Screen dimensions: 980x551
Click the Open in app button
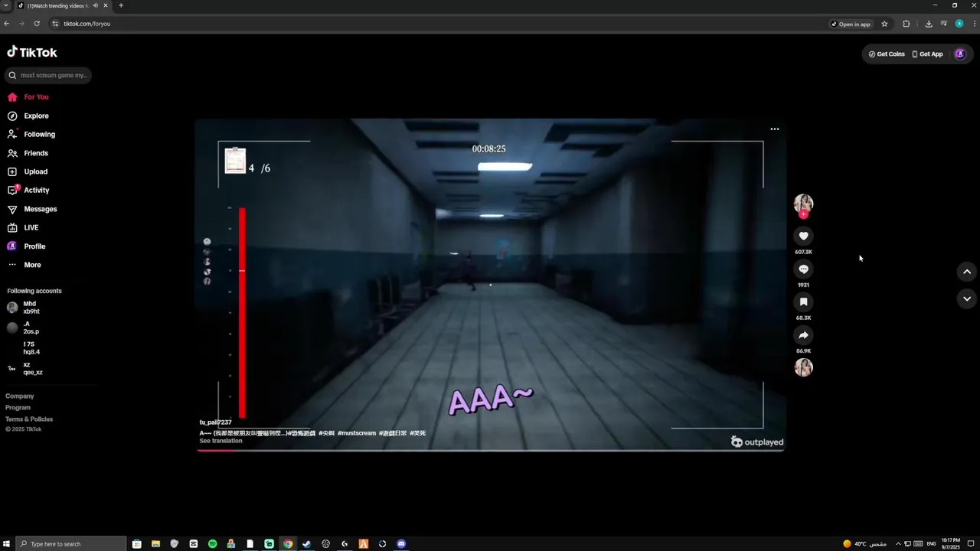pos(851,24)
